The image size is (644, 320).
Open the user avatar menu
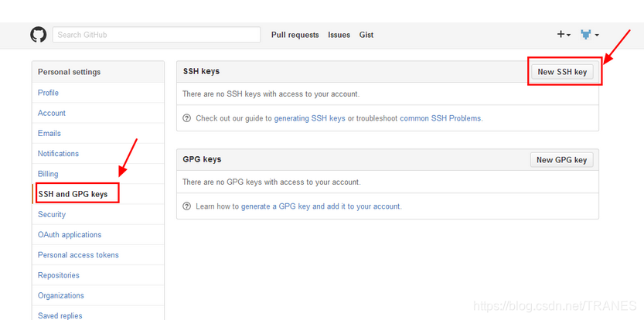pos(589,35)
